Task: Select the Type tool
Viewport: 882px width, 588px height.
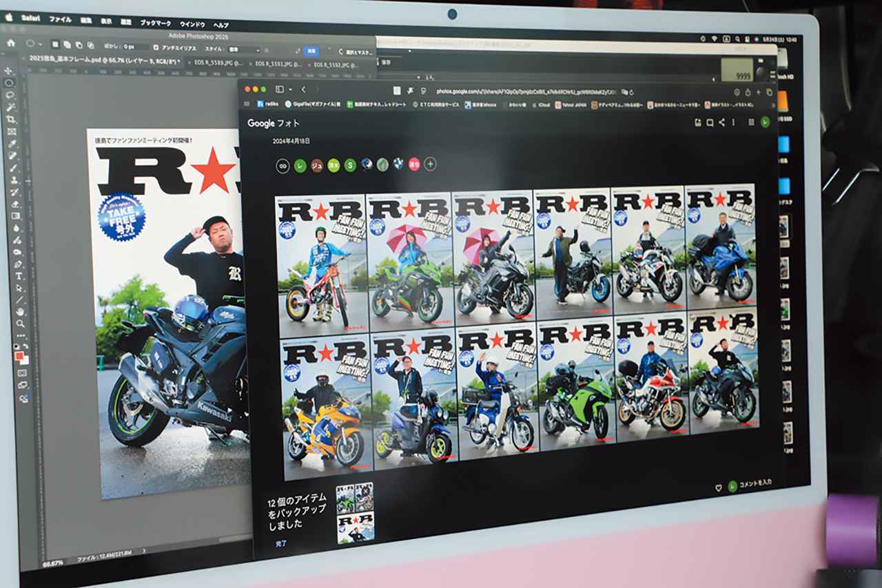Action: 19,275
